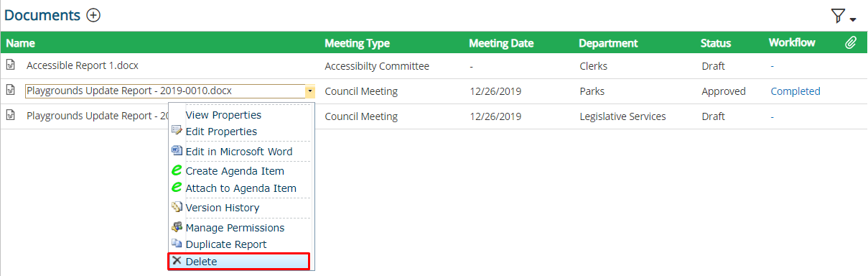
Task: Open the Completed workflow link
Action: tap(795, 91)
